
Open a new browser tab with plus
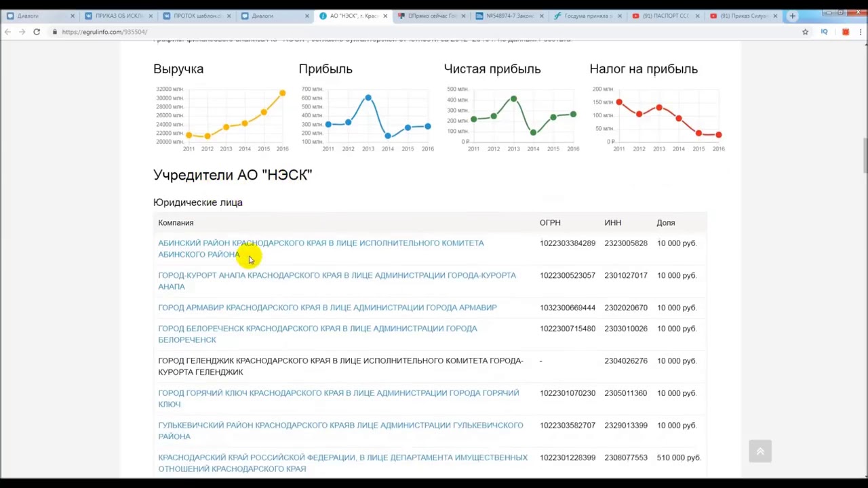[x=792, y=16]
